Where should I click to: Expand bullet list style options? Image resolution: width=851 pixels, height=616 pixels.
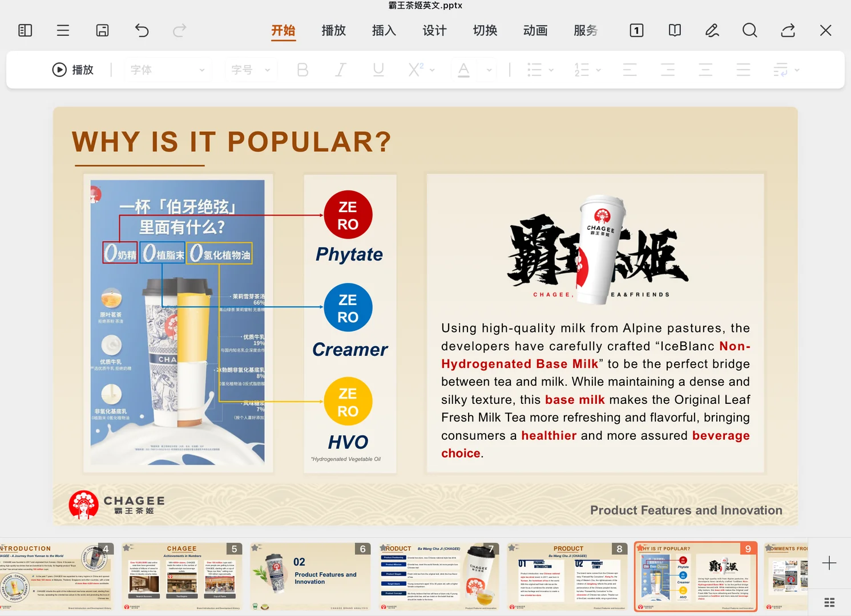pyautogui.click(x=551, y=70)
